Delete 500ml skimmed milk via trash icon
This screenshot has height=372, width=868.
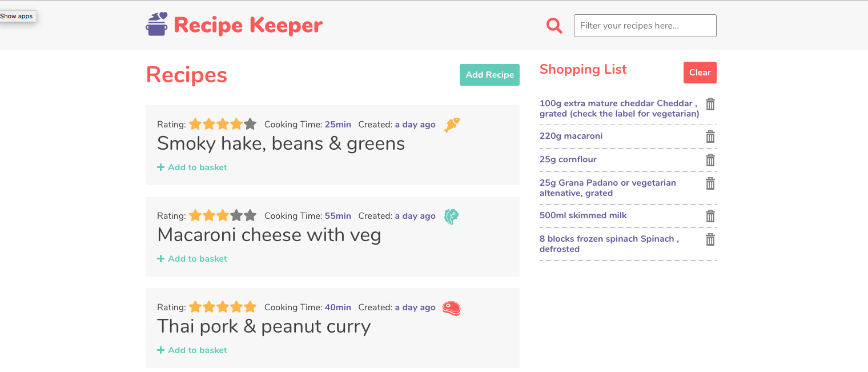click(710, 216)
